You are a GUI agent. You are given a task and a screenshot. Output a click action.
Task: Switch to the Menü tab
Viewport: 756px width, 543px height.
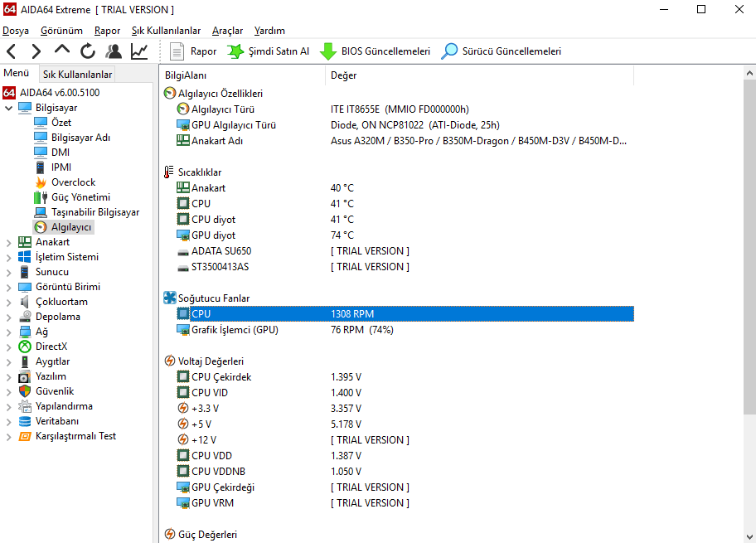[x=17, y=73]
